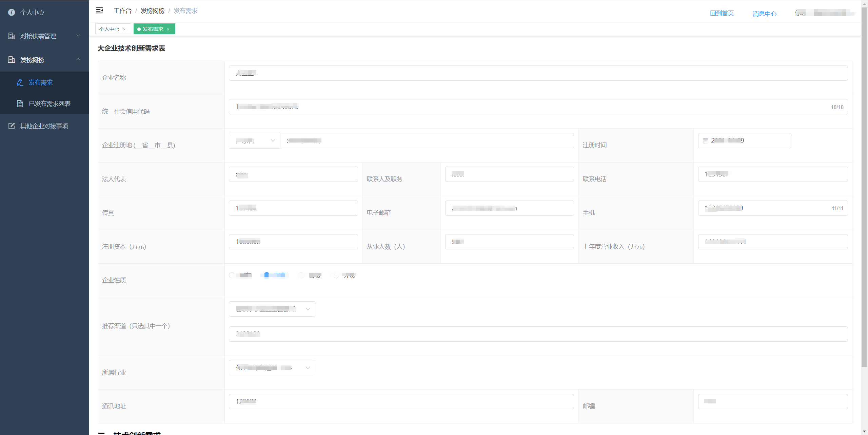Image resolution: width=868 pixels, height=435 pixels.
Task: Click the 企业名称 input field
Action: coord(538,73)
